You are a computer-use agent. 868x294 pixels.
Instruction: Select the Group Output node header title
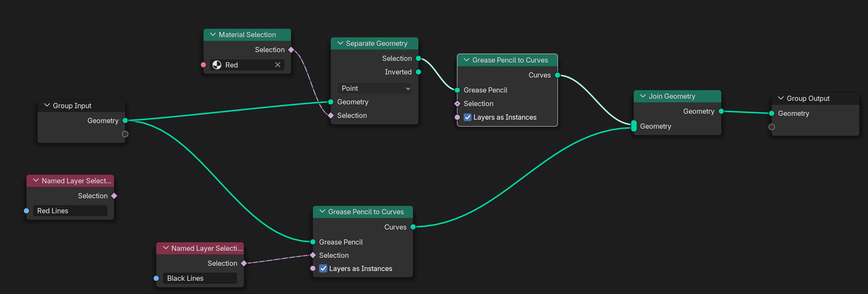808,98
